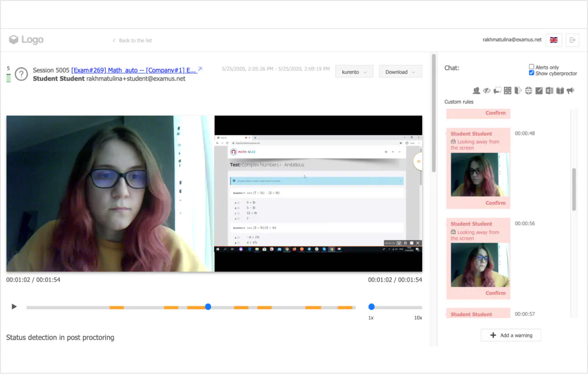Go Back to the list

tap(132, 40)
